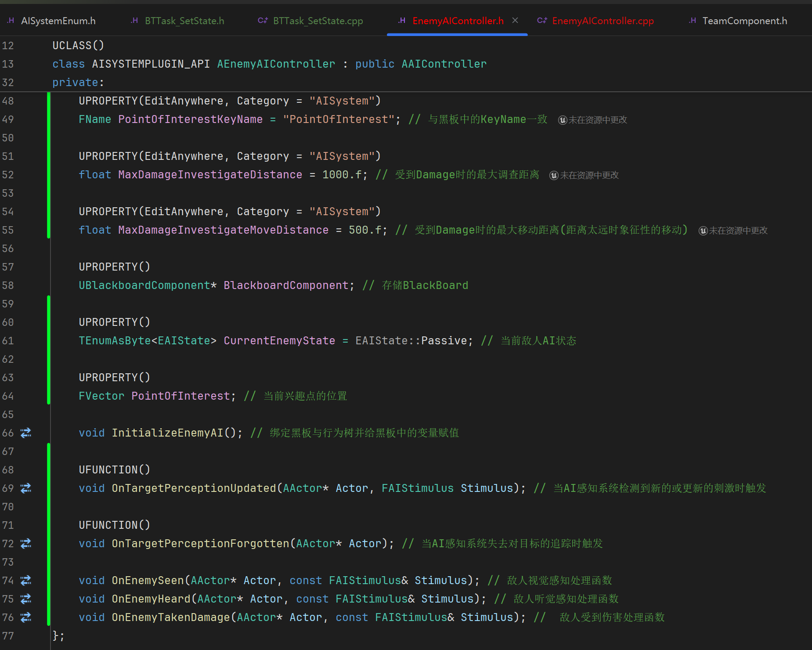Switch to the AISystemEnum.h tab
The height and width of the screenshot is (650, 812).
coord(51,21)
